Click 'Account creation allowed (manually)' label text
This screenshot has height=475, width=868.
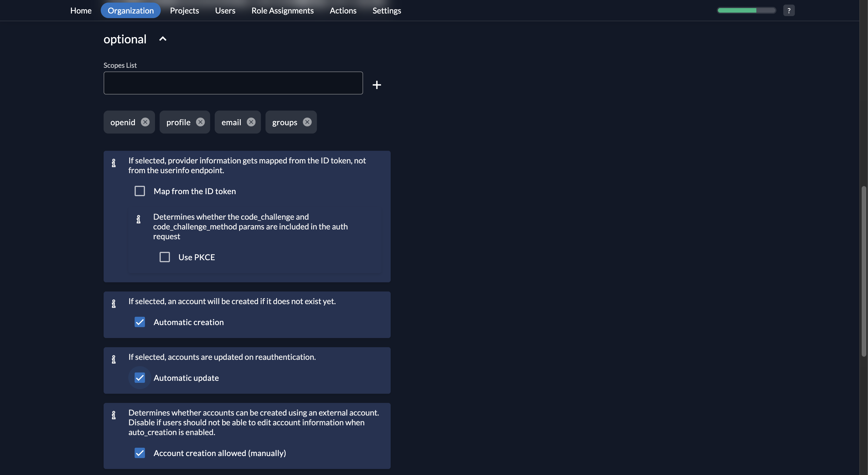[x=220, y=453]
